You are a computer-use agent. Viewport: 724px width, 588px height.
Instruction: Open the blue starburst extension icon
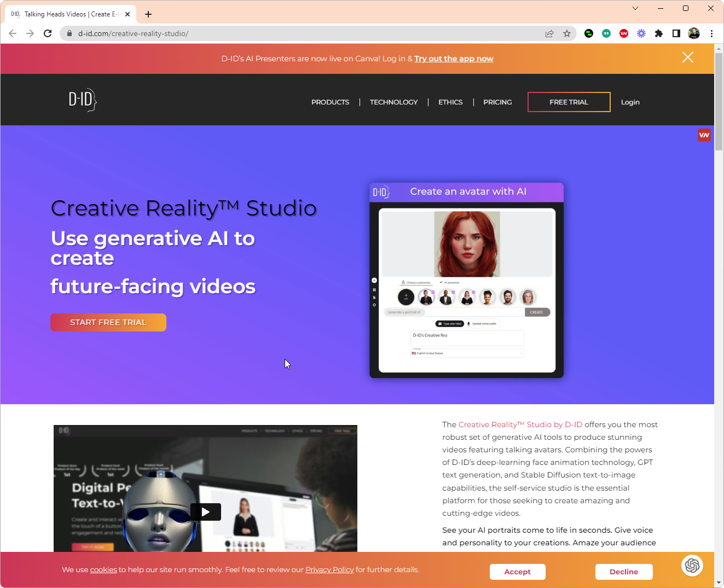coord(641,33)
